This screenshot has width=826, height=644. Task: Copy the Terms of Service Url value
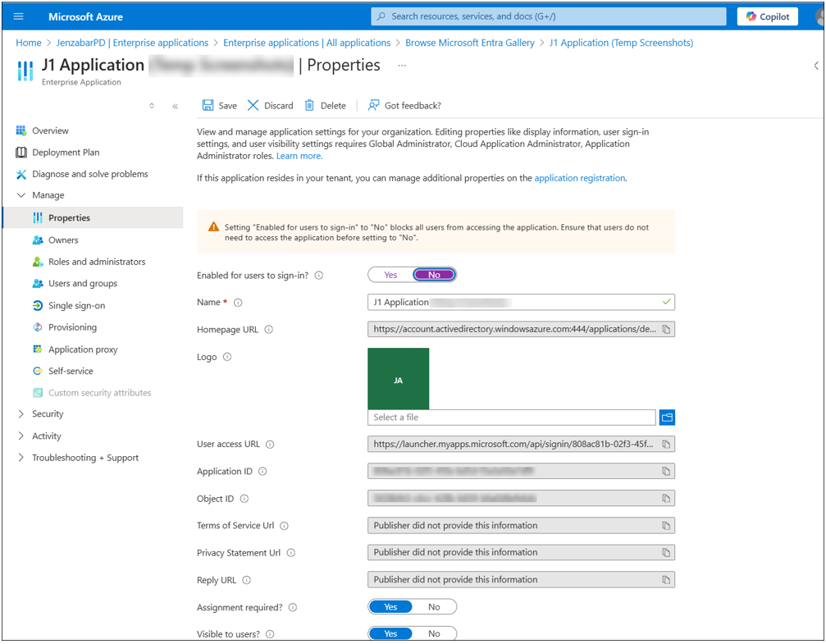click(666, 526)
